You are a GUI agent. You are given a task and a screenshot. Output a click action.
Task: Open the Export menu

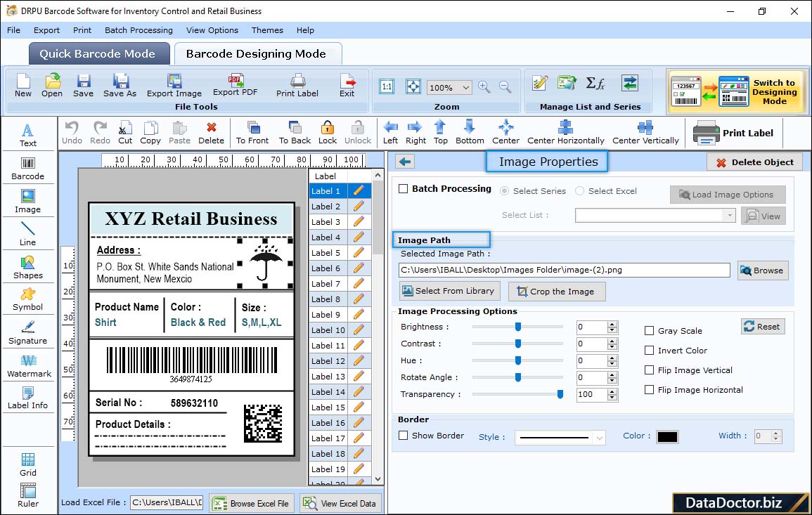tap(46, 30)
